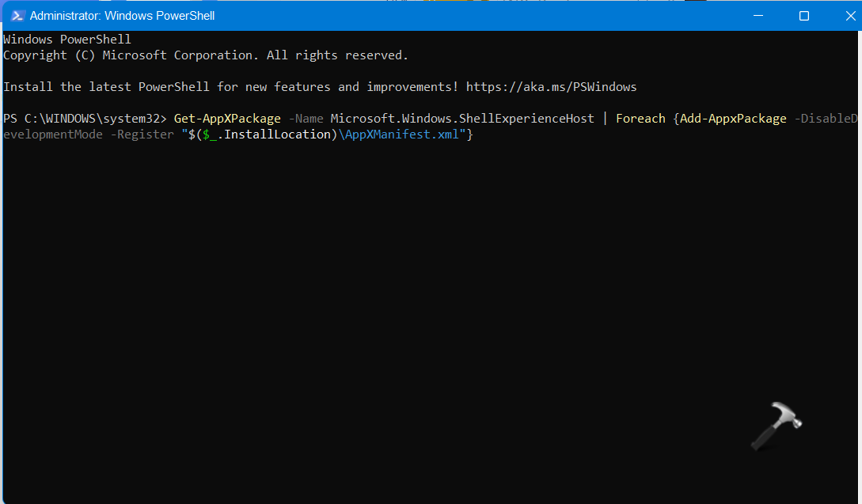Viewport: 862px width, 504px height.
Task: Click the "Windows PowerShell" header line
Action: (x=67, y=40)
